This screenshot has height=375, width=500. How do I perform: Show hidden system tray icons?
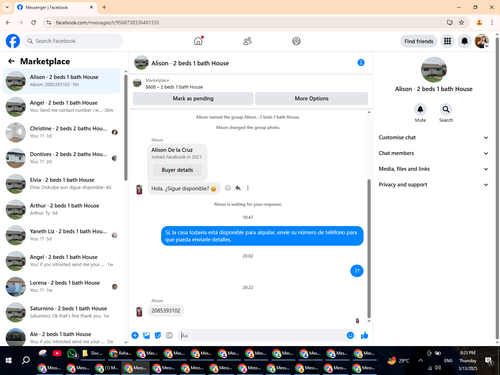click(x=420, y=360)
